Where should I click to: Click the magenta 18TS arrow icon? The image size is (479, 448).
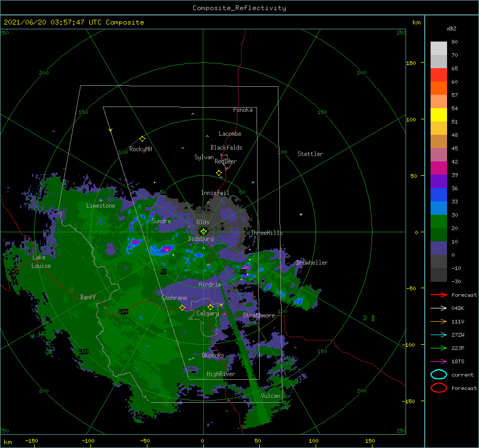pyautogui.click(x=439, y=362)
